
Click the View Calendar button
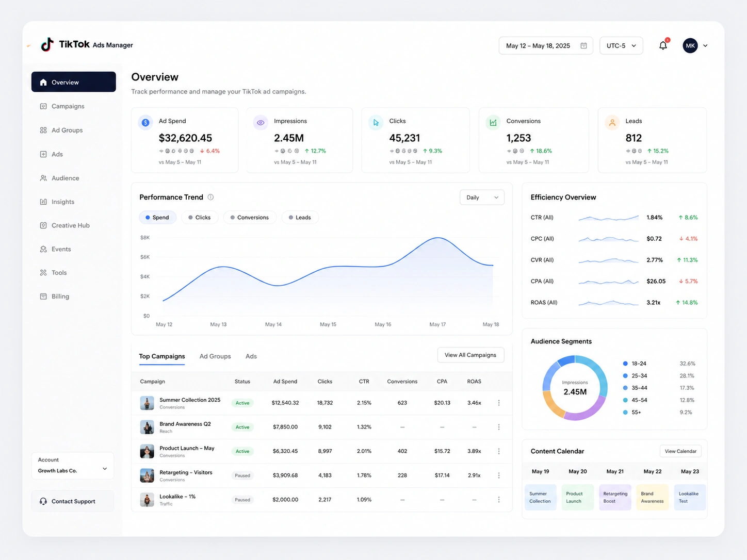click(x=680, y=451)
